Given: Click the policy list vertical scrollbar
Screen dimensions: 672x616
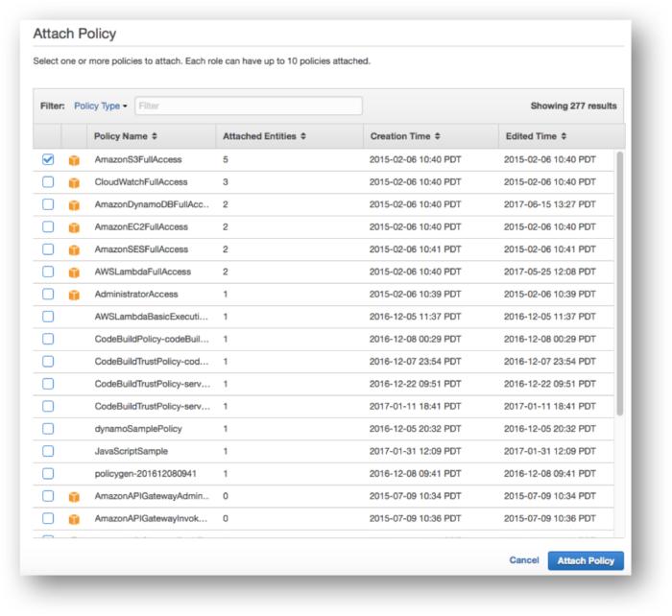Looking at the screenshot, I should click(619, 283).
